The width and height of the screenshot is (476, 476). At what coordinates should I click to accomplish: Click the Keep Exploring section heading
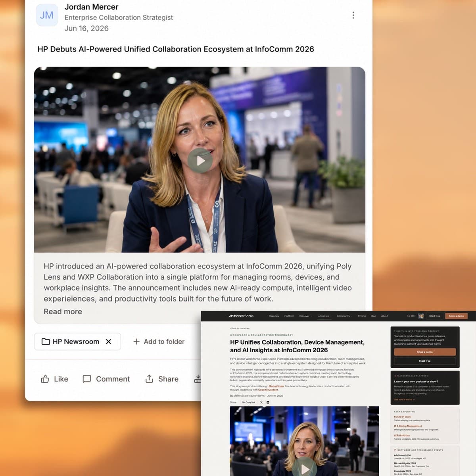405,412
